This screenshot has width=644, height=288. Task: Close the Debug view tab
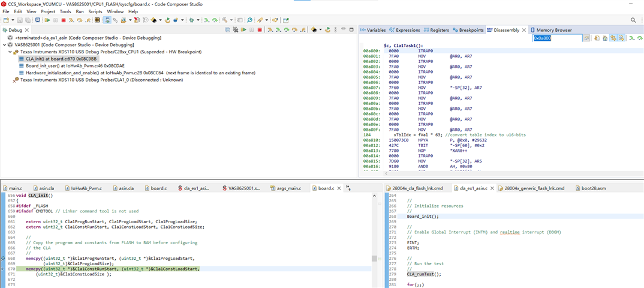tap(28, 30)
